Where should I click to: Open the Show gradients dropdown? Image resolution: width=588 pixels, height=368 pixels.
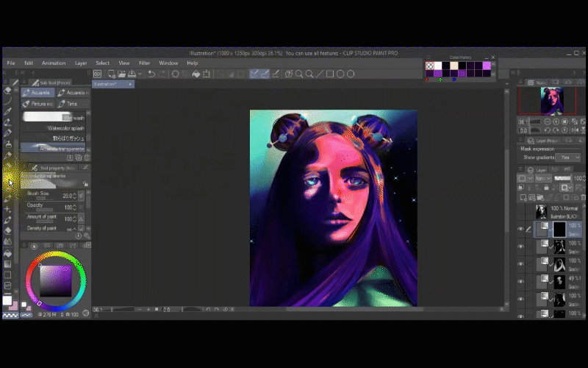tap(569, 158)
